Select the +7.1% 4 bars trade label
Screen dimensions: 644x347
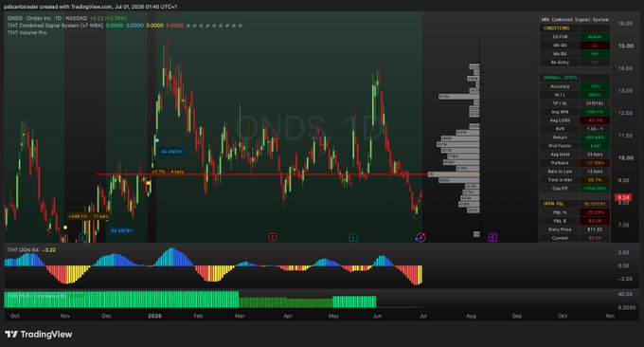[x=168, y=172]
